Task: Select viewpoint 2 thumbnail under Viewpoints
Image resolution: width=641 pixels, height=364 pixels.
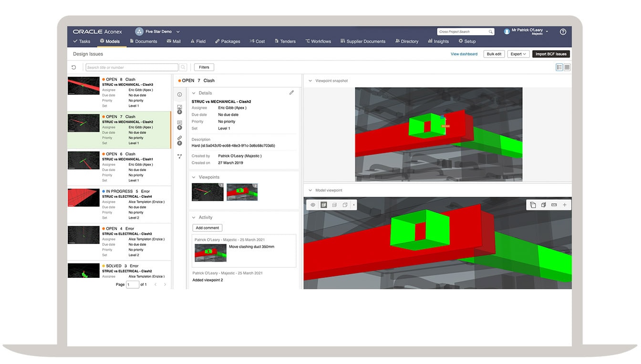Action: (242, 192)
